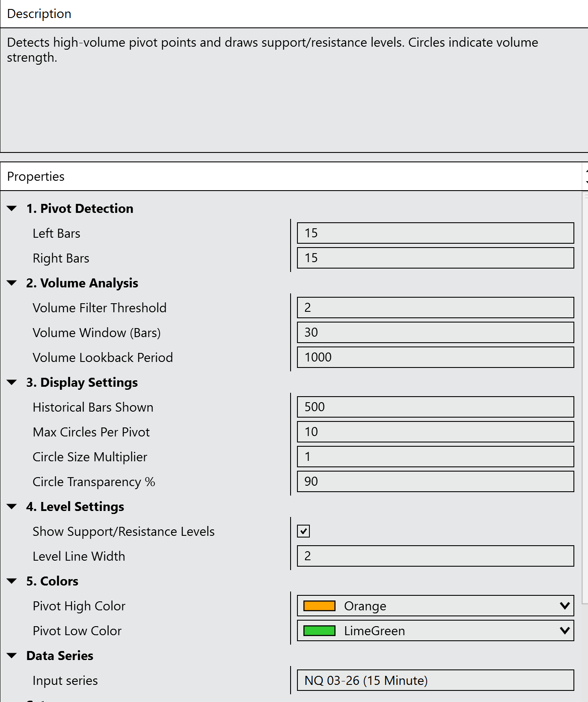Collapse the 3. Display Settings section
This screenshot has height=702, width=588.
tap(12, 382)
